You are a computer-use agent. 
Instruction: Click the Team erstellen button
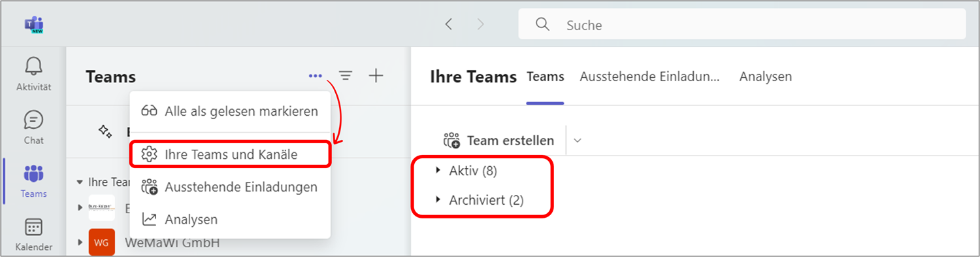coord(498,140)
